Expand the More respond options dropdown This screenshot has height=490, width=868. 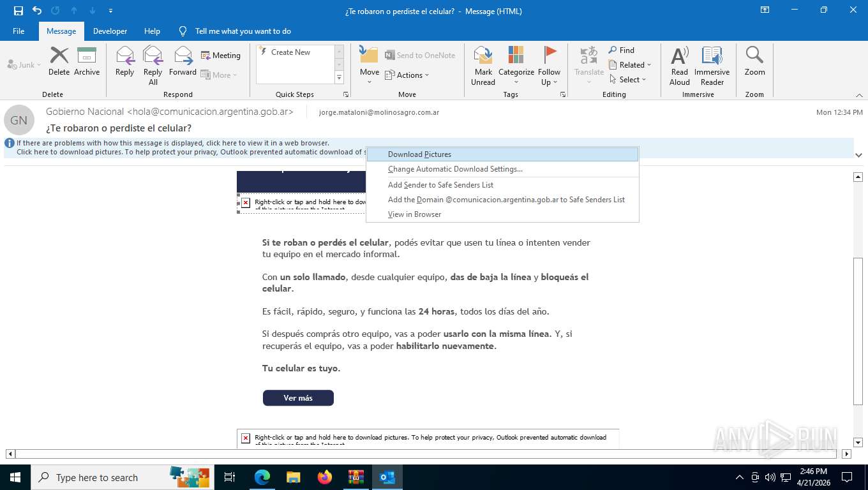pos(219,75)
